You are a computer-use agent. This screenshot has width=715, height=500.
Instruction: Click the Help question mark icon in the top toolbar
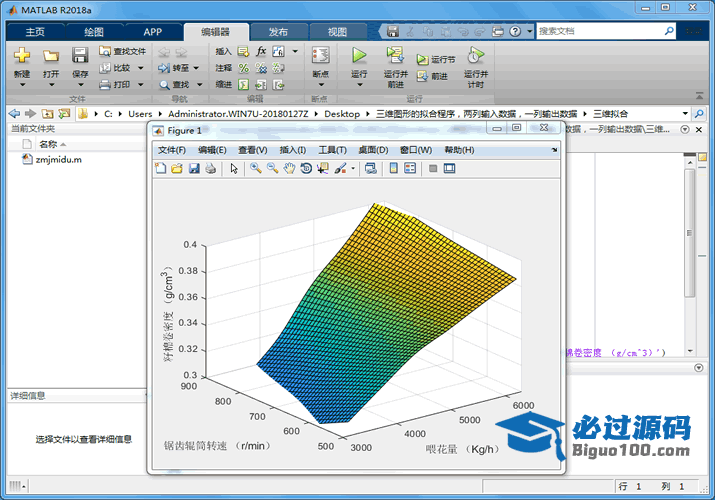click(x=515, y=31)
